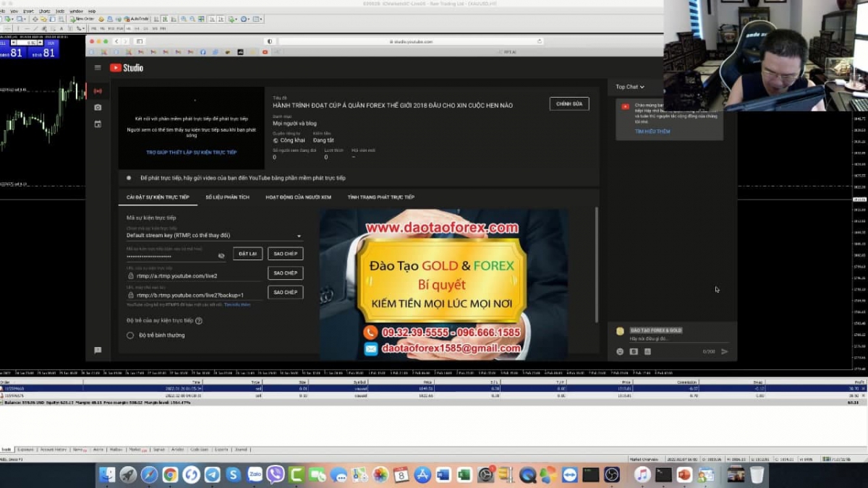
Task: Copy the backup server URL
Action: point(285,292)
